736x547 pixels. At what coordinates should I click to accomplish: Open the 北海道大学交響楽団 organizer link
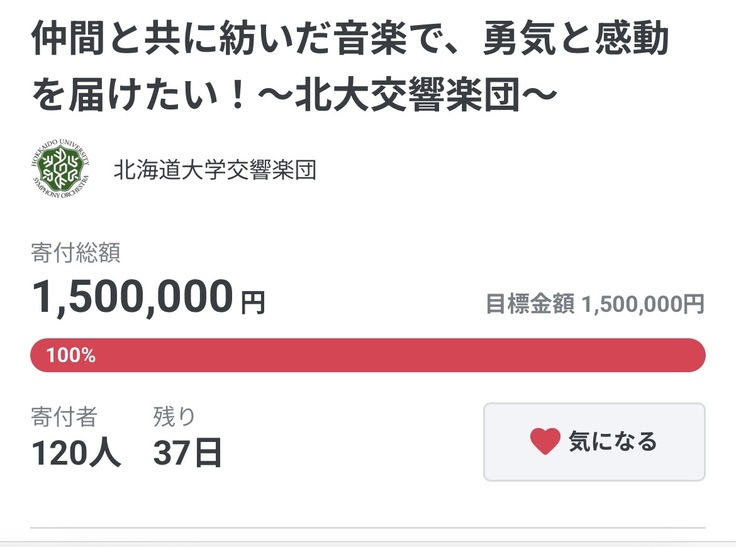[x=216, y=170]
